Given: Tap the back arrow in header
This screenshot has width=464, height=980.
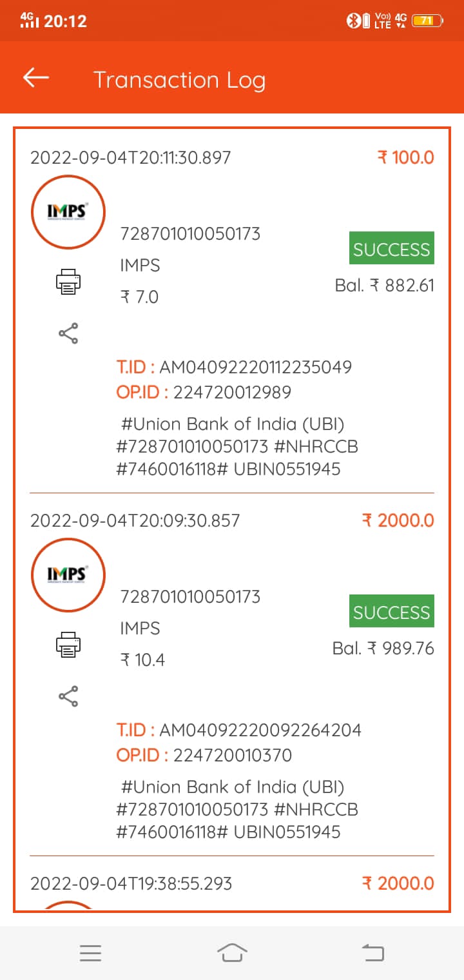Looking at the screenshot, I should 36,78.
